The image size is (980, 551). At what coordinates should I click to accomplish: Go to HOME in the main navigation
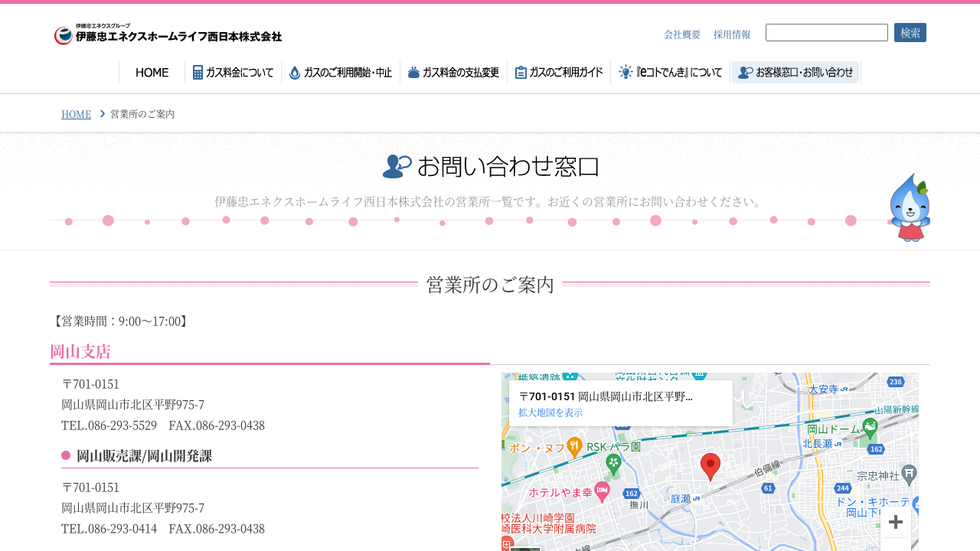click(152, 73)
